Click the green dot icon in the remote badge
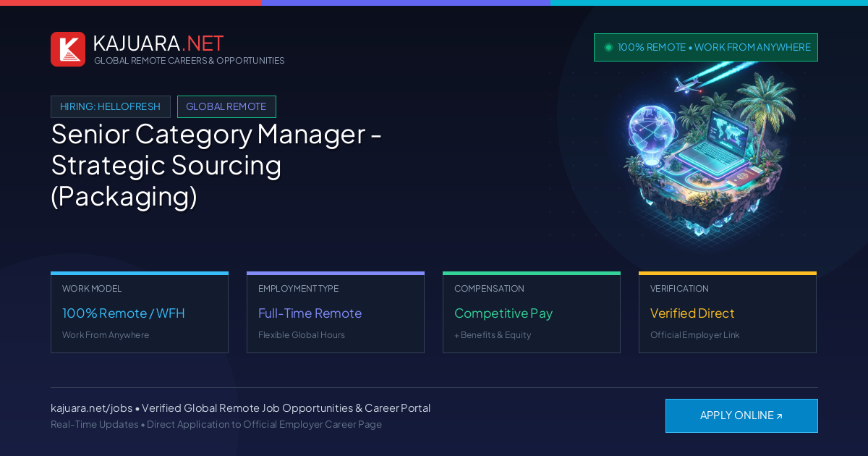The width and height of the screenshot is (868, 456). [608, 47]
